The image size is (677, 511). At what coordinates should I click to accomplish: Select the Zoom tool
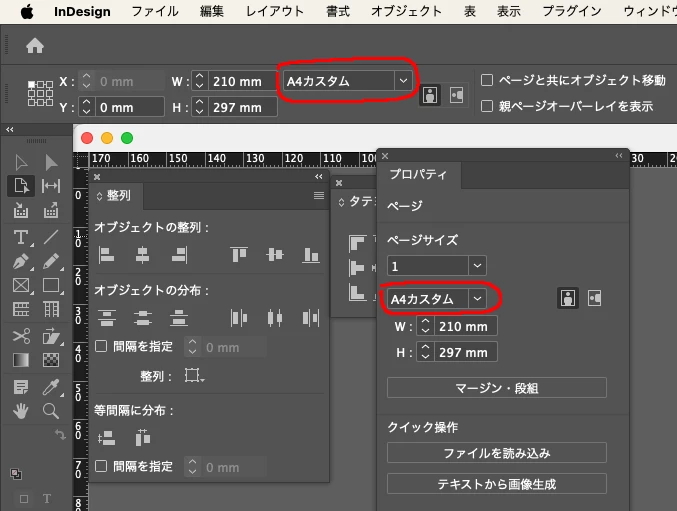(x=51, y=411)
